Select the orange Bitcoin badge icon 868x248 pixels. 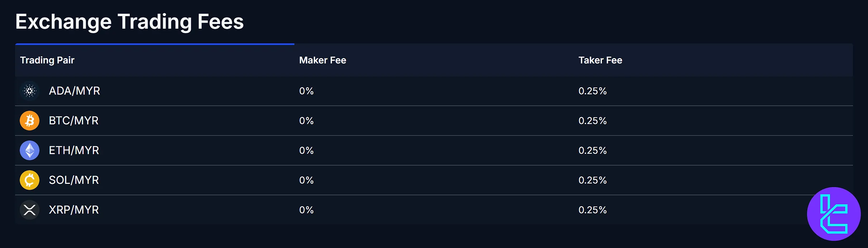(x=29, y=121)
